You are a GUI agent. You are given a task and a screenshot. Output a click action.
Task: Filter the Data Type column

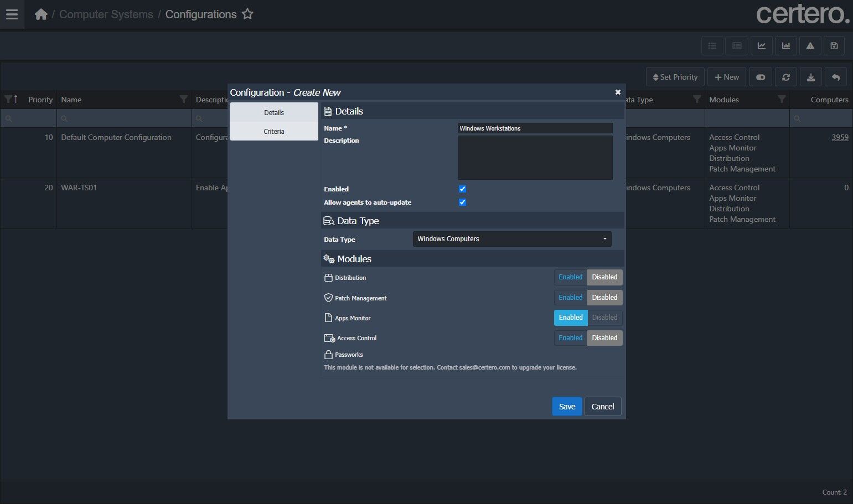(x=697, y=100)
